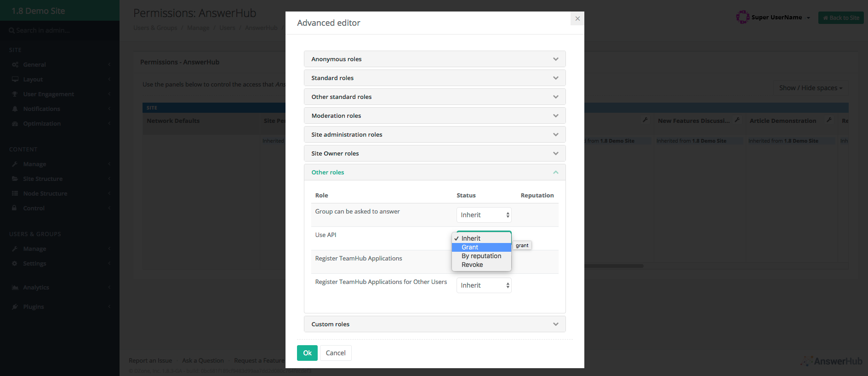The width and height of the screenshot is (868, 376).
Task: Open Control sidebar item
Action: point(60,208)
